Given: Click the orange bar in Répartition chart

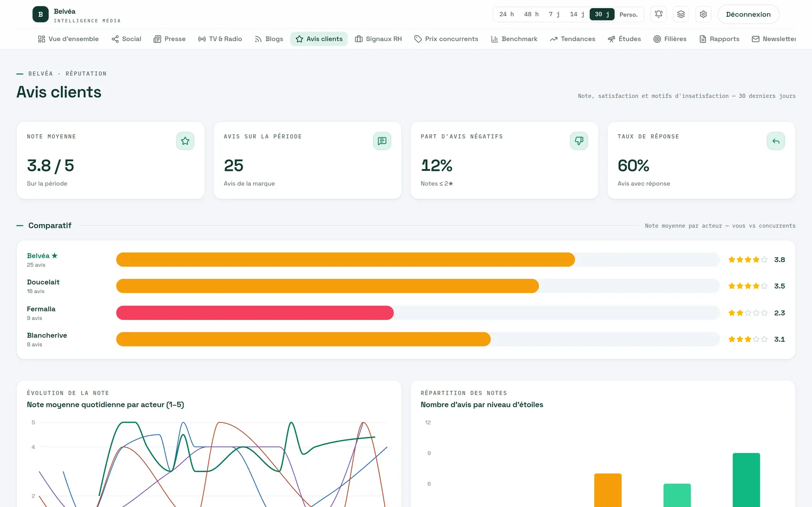Looking at the screenshot, I should coord(608,490).
